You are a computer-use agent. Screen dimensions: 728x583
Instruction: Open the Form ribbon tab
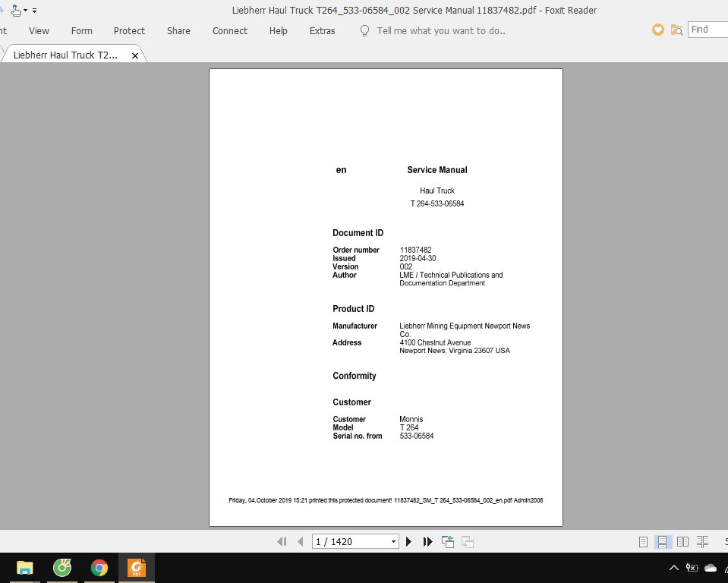point(82,30)
